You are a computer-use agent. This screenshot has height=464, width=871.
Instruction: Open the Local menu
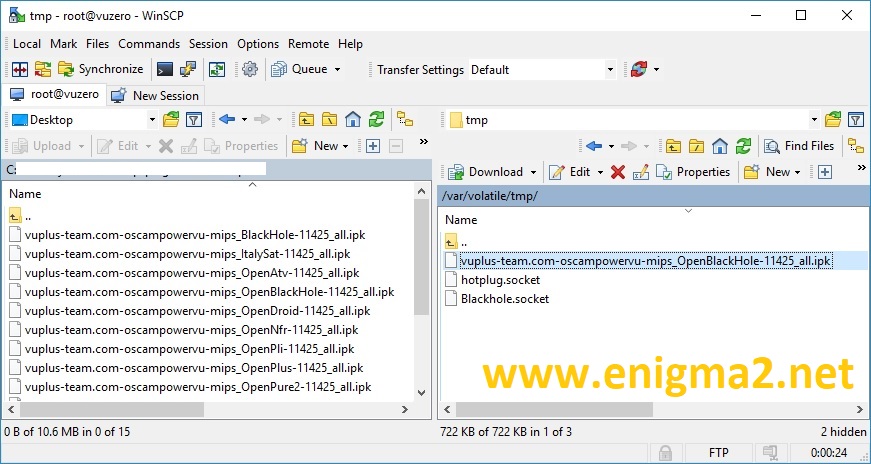pos(27,44)
